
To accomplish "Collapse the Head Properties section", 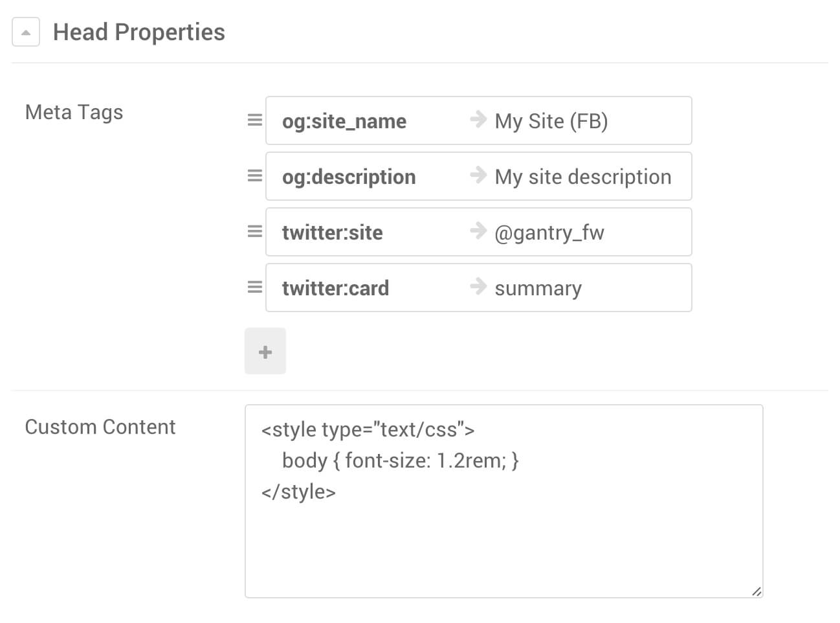I will pyautogui.click(x=26, y=32).
